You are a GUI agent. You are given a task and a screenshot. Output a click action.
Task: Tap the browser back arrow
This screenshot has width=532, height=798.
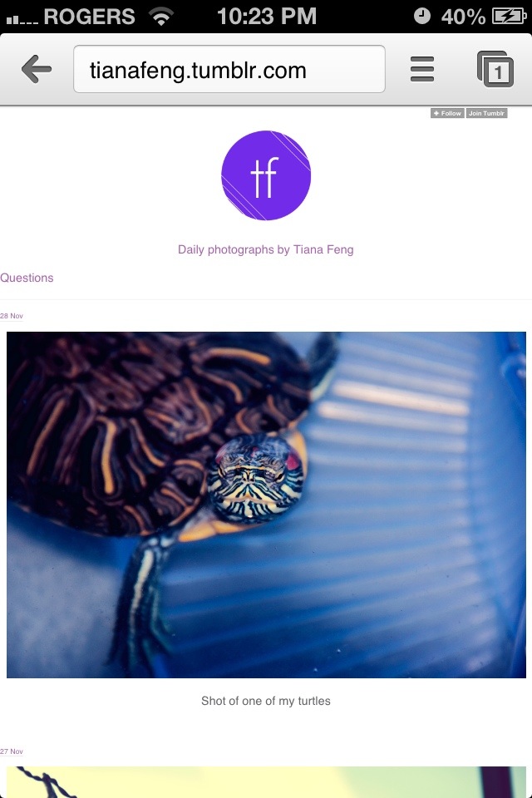(x=36, y=69)
